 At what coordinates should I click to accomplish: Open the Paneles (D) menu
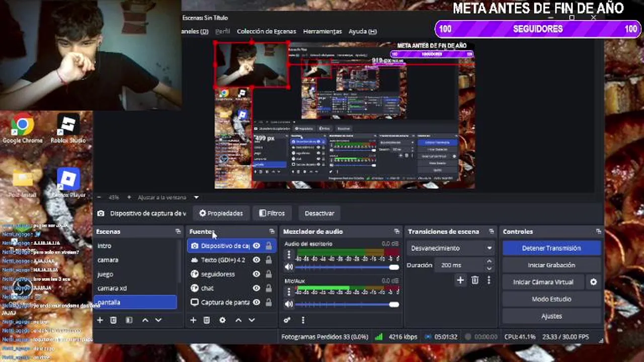[x=195, y=31]
